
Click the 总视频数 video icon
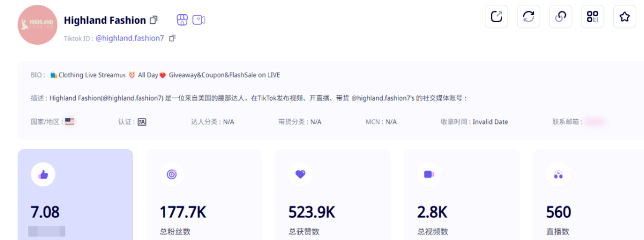429,174
